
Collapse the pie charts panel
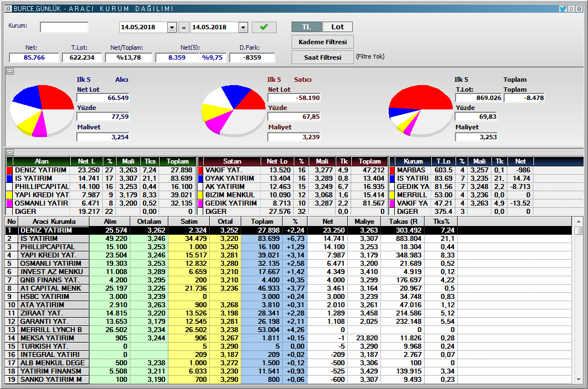10,71
